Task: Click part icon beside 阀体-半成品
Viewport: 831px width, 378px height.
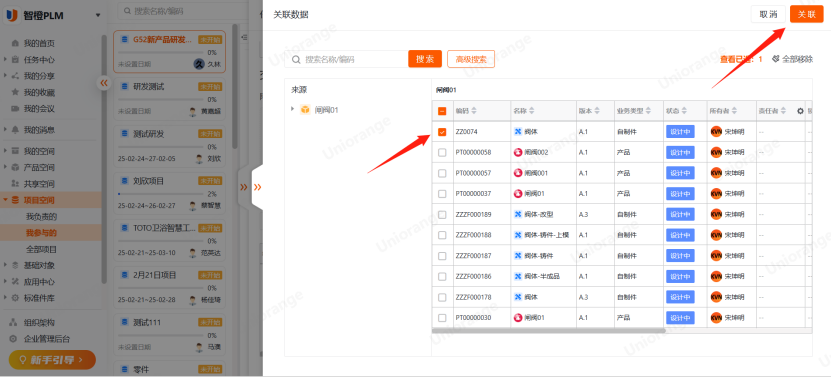Action: [x=518, y=276]
